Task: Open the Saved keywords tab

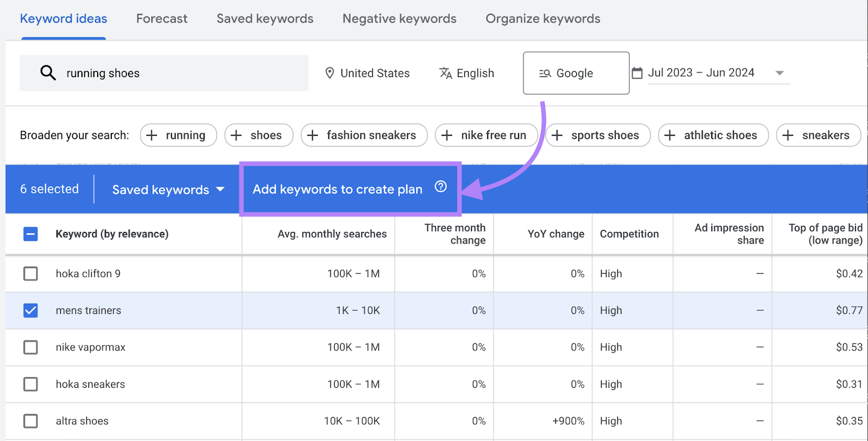Action: click(x=265, y=18)
